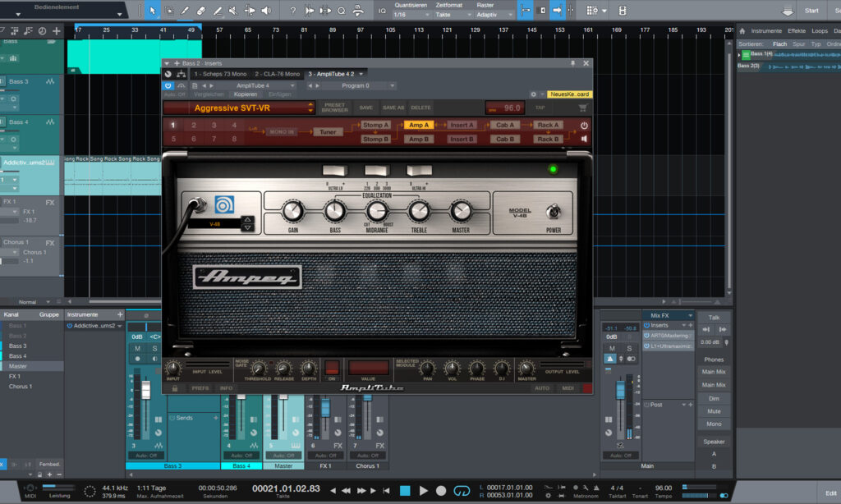Open the routing view icon in Inserts window
841x504 pixels.
(x=182, y=74)
